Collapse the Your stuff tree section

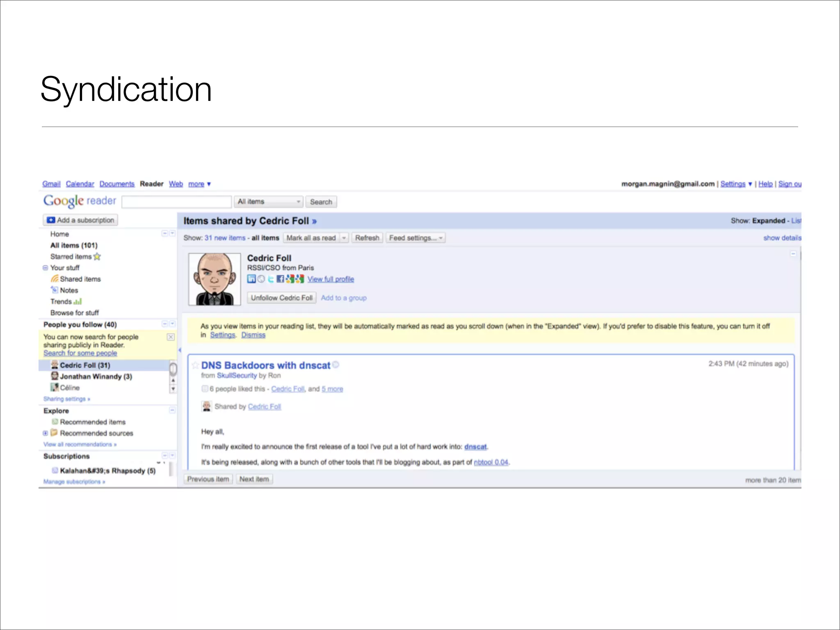tap(45, 268)
